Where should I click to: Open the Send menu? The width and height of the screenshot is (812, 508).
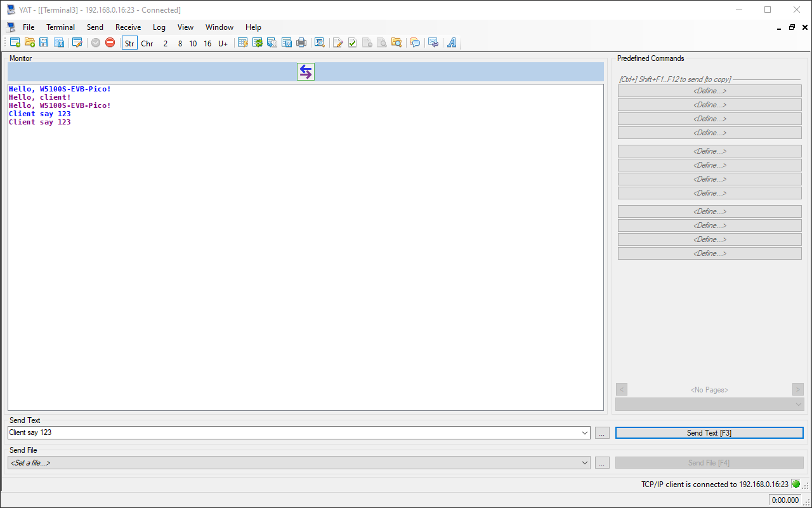95,27
